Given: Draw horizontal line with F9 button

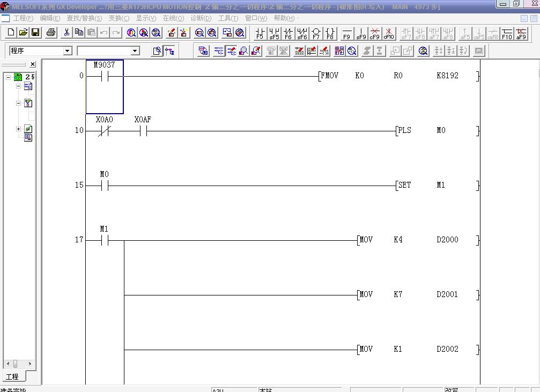Looking at the screenshot, I should tap(346, 33).
